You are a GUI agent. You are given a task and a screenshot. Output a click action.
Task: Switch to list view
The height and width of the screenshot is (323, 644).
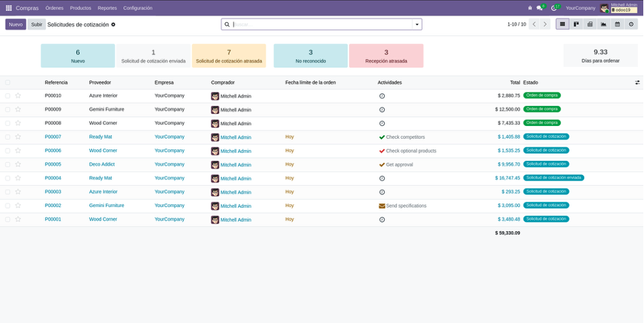[x=563, y=24]
